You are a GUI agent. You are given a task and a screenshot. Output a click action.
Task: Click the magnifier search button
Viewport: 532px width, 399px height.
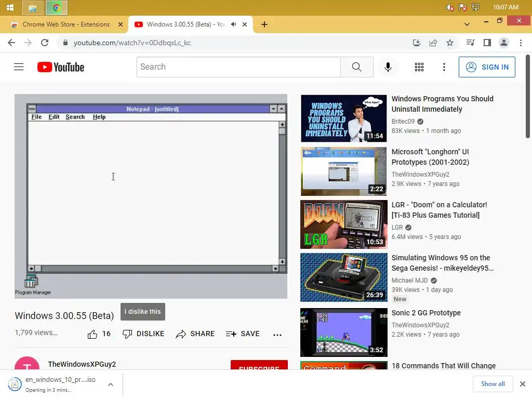point(356,67)
